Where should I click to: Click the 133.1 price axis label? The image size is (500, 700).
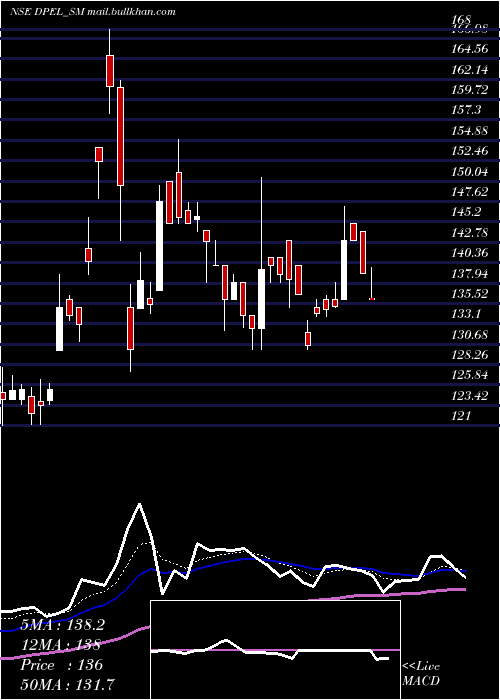[x=466, y=314]
